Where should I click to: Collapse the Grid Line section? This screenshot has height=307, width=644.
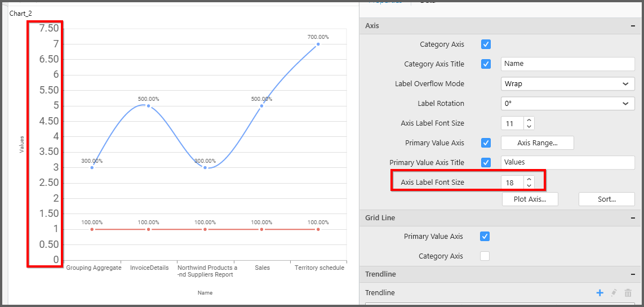coord(633,218)
